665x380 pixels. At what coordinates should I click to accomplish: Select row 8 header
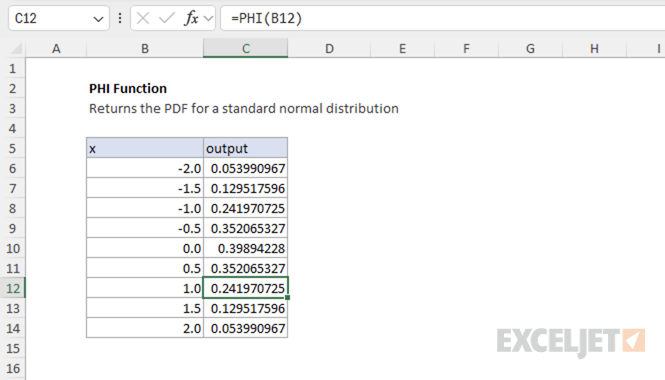(x=13, y=208)
